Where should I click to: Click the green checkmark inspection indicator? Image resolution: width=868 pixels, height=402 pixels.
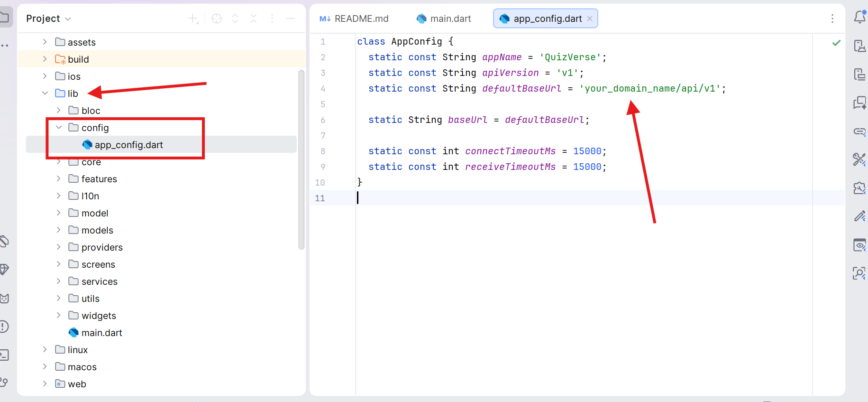(837, 43)
